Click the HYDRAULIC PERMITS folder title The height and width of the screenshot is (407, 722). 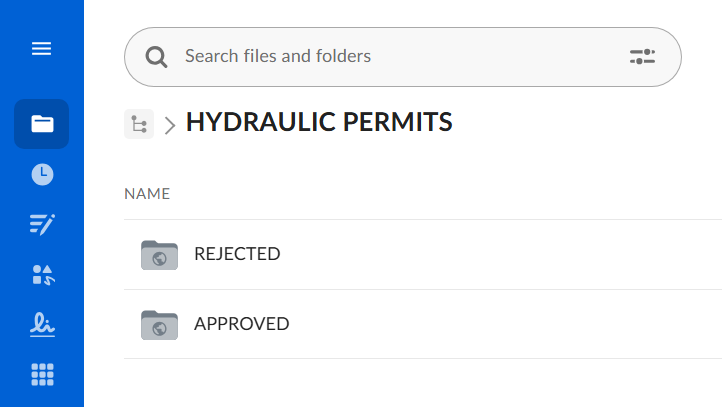point(319,122)
